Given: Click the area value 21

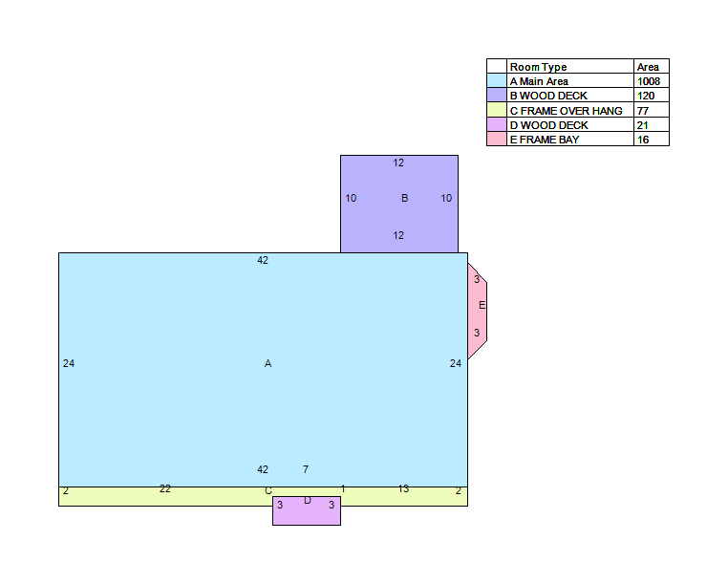Looking at the screenshot, I should (x=643, y=125).
